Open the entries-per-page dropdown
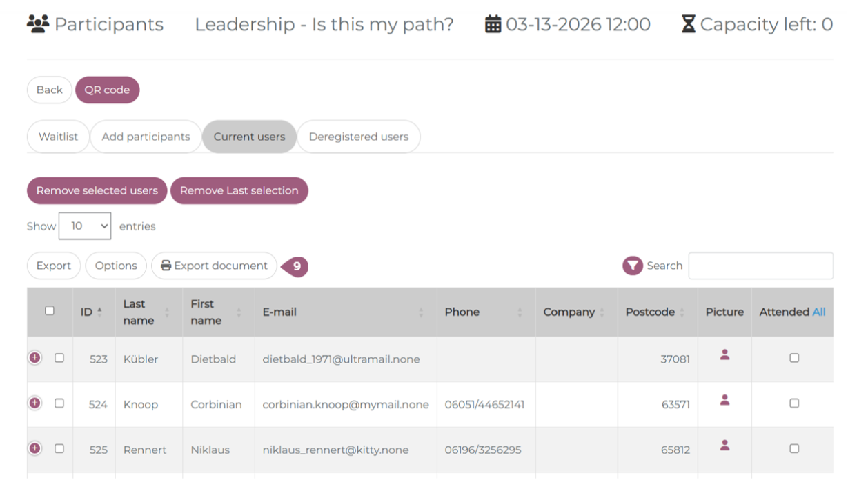The height and width of the screenshot is (480, 868). (85, 226)
